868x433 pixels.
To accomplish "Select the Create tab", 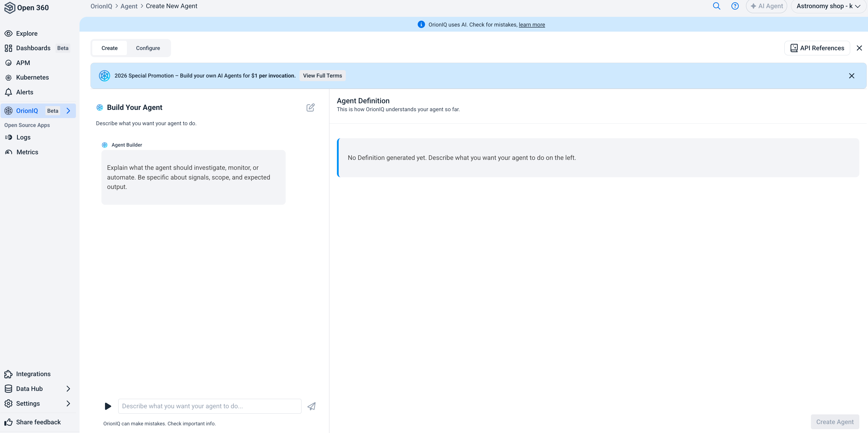I will [109, 48].
